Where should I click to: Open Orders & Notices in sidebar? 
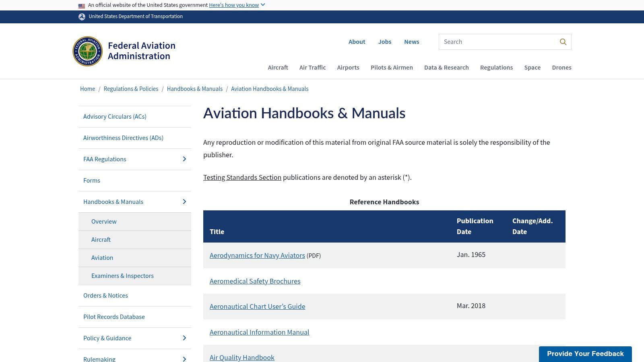tap(105, 296)
